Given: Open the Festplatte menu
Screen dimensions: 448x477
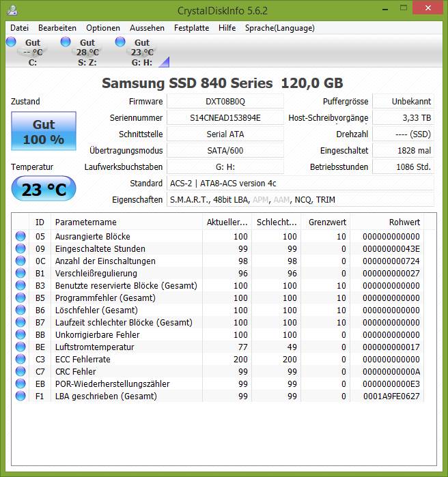Looking at the screenshot, I should click(x=191, y=28).
